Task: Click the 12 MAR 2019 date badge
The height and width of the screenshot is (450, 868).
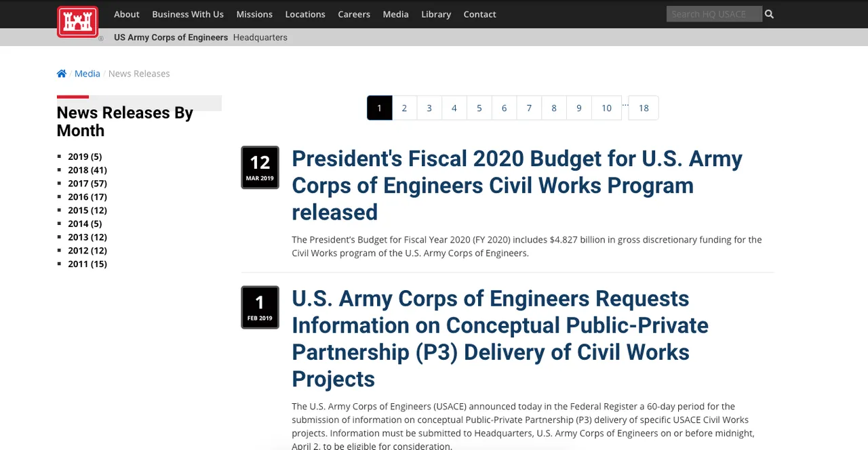Action: pos(260,167)
